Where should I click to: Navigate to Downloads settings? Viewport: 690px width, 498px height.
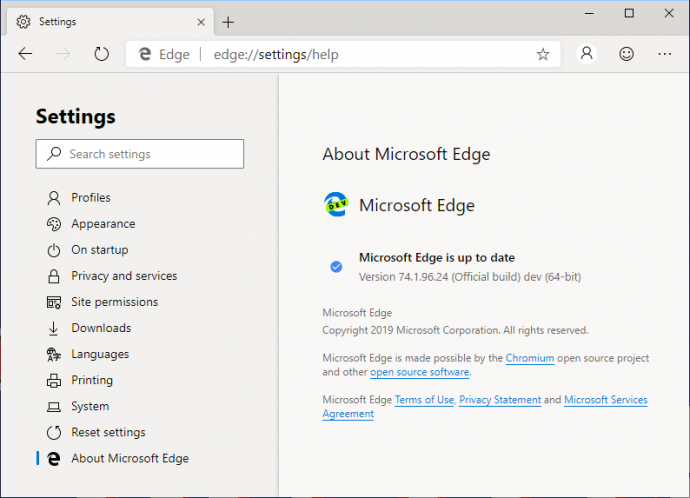tap(100, 328)
